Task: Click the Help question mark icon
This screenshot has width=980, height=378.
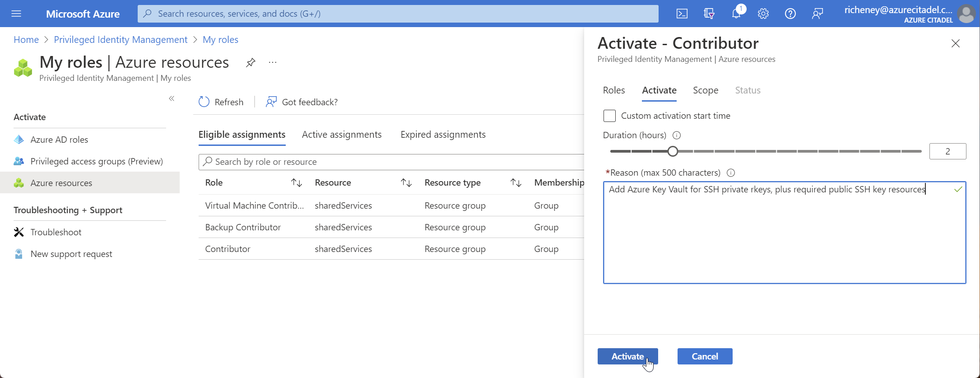Action: coord(790,14)
